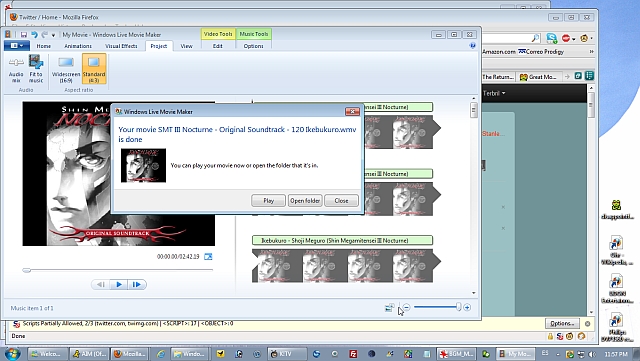Click the Adblock stop sign icon in Firefox
640x361 pixels.
[x=566, y=38]
